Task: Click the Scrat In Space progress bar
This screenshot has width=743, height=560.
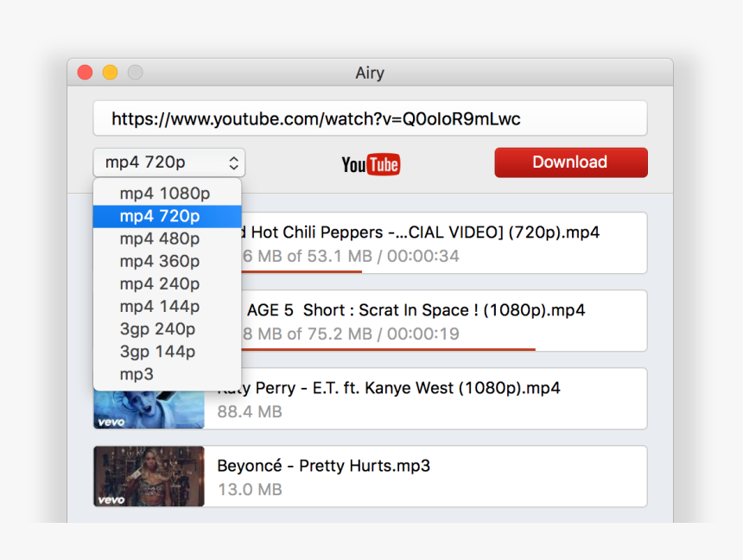Action: (388, 349)
